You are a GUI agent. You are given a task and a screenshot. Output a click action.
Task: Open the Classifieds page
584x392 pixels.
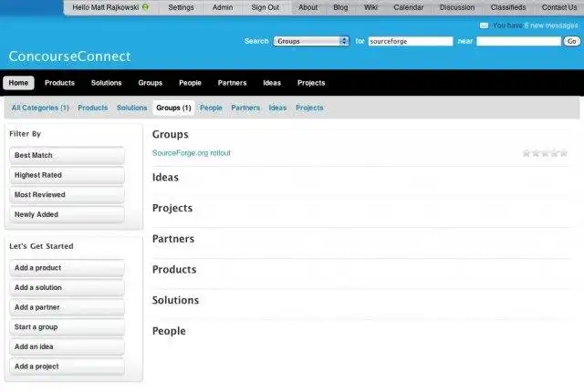pos(508,7)
